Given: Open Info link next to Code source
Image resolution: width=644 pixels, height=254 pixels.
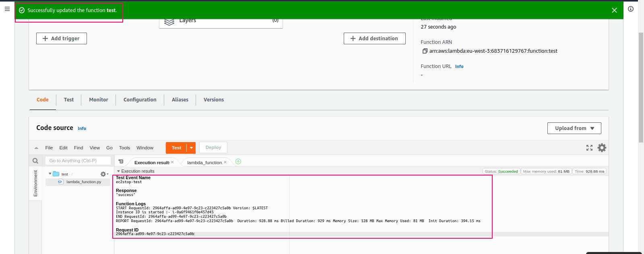Looking at the screenshot, I should tap(82, 129).
